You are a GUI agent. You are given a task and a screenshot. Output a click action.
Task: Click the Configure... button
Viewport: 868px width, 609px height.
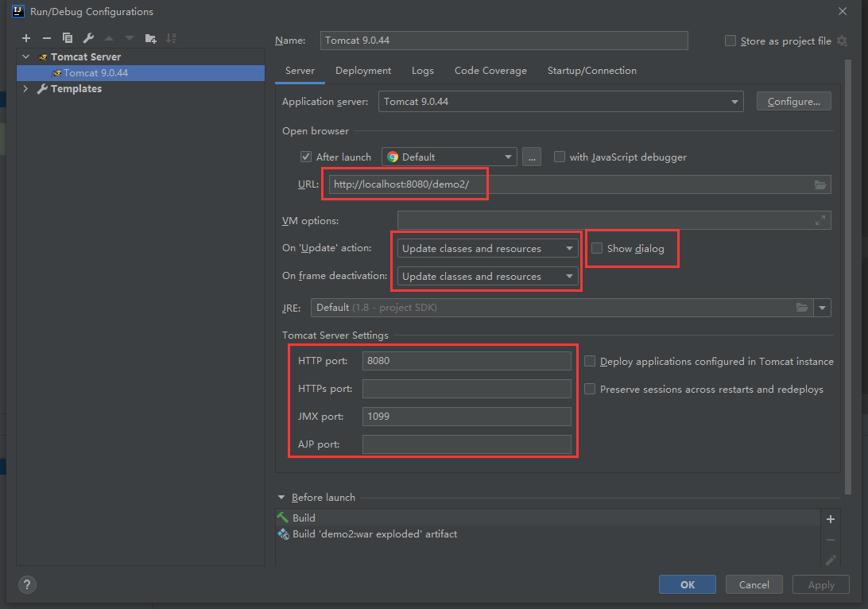(x=794, y=101)
